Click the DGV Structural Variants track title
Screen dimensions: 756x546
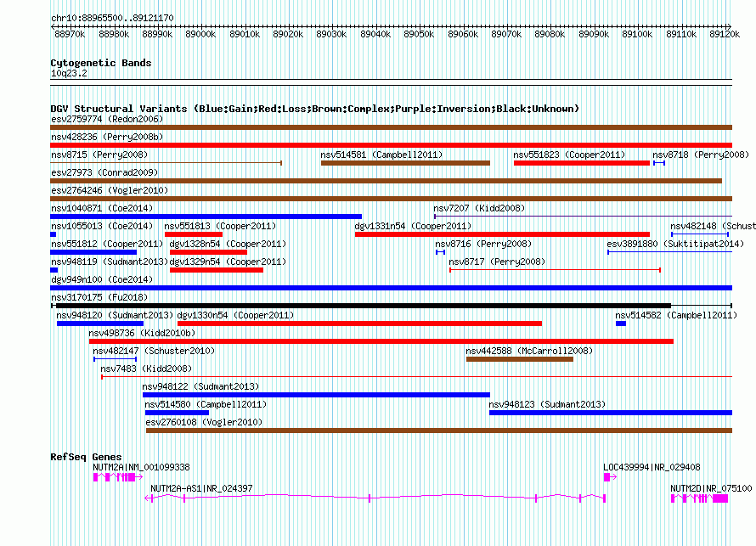[315, 109]
